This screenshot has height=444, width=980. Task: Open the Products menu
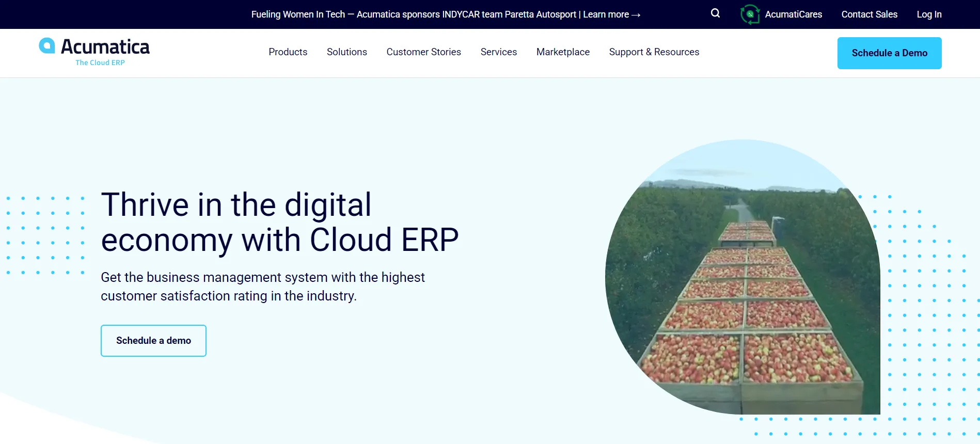[x=288, y=52]
